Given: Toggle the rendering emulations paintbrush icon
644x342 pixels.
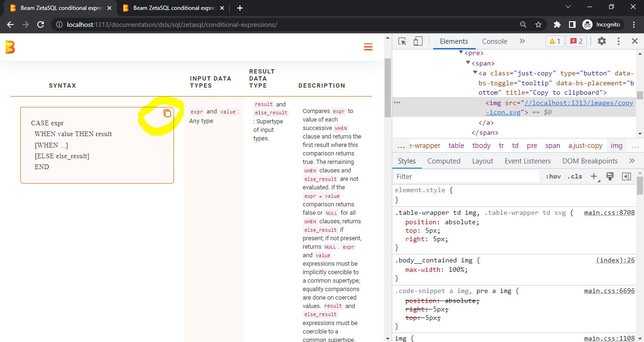Looking at the screenshot, I should click(610, 177).
